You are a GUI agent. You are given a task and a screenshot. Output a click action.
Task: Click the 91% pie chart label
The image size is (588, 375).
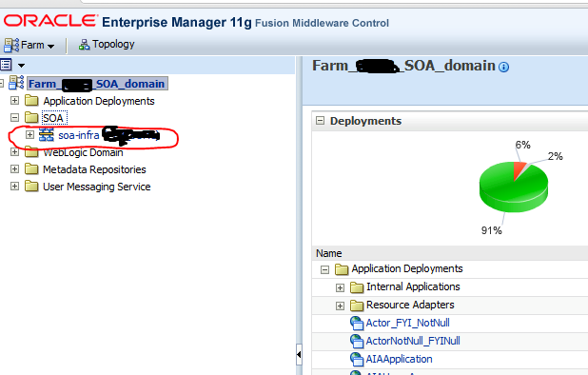click(492, 230)
